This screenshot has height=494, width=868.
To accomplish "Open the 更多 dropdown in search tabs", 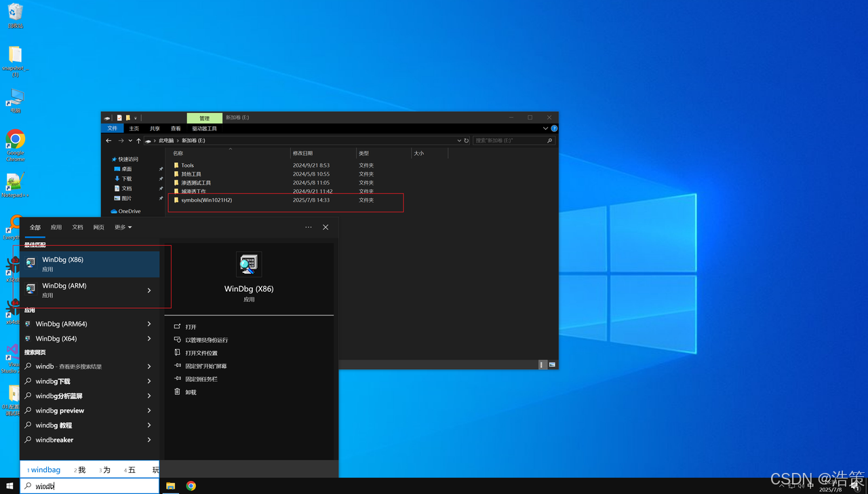I will point(123,227).
